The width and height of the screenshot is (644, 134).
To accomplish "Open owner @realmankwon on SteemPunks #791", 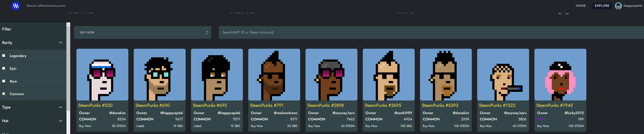I will (x=285, y=113).
